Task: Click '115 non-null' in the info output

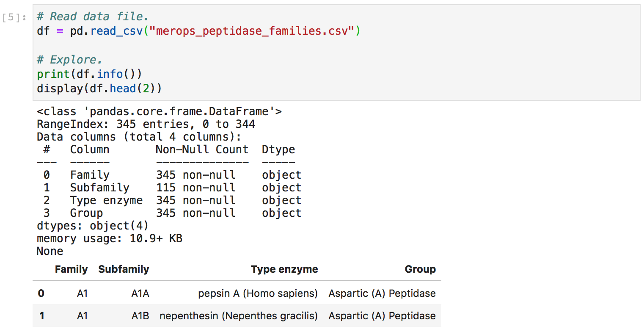Action: pyautogui.click(x=195, y=188)
